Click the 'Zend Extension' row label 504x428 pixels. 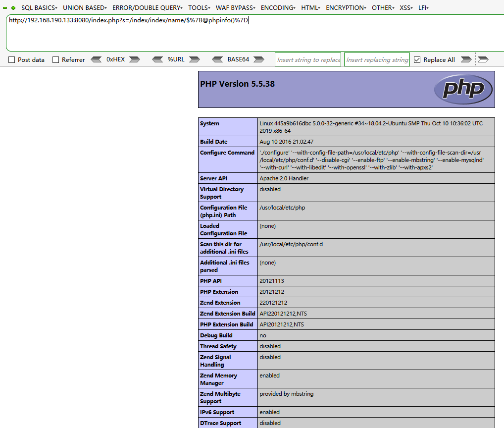coord(220,303)
